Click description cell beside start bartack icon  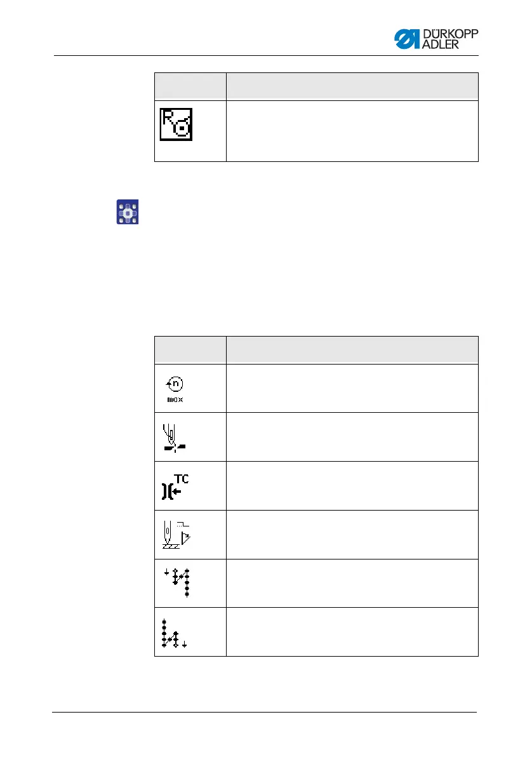point(352,583)
